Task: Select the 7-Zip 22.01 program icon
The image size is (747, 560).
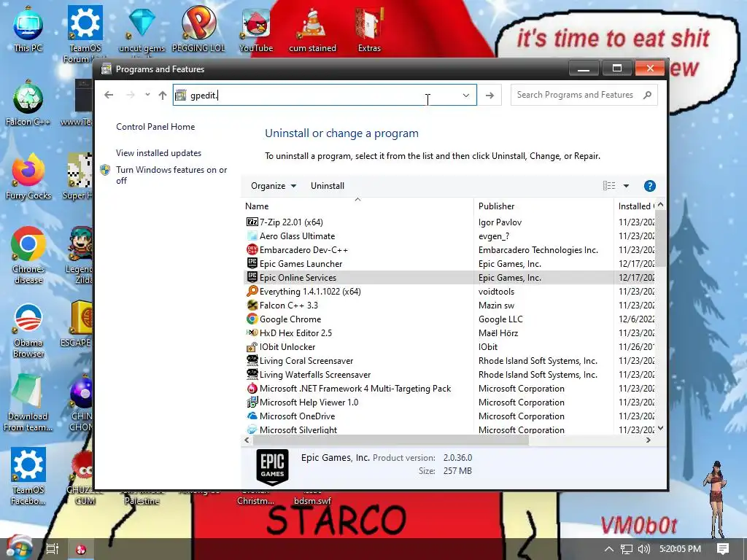Action: [x=252, y=222]
